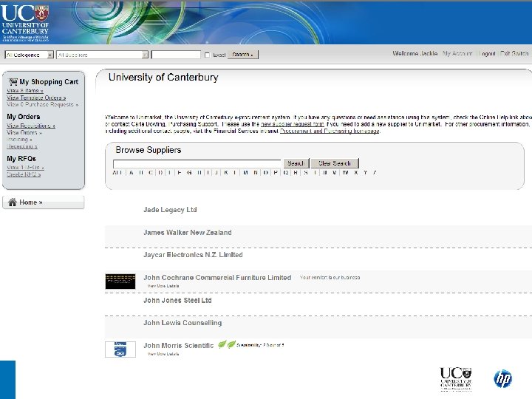Open the Invoicing link under My Orders
This screenshot has width=532, height=399.
19,140
